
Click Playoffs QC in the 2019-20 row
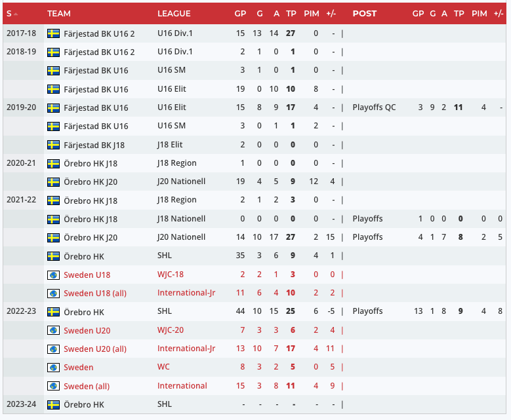(374, 107)
